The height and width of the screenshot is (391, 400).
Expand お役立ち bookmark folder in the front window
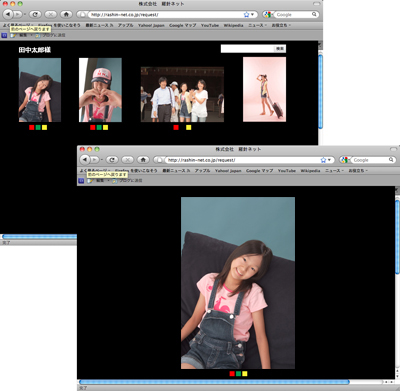(358, 171)
